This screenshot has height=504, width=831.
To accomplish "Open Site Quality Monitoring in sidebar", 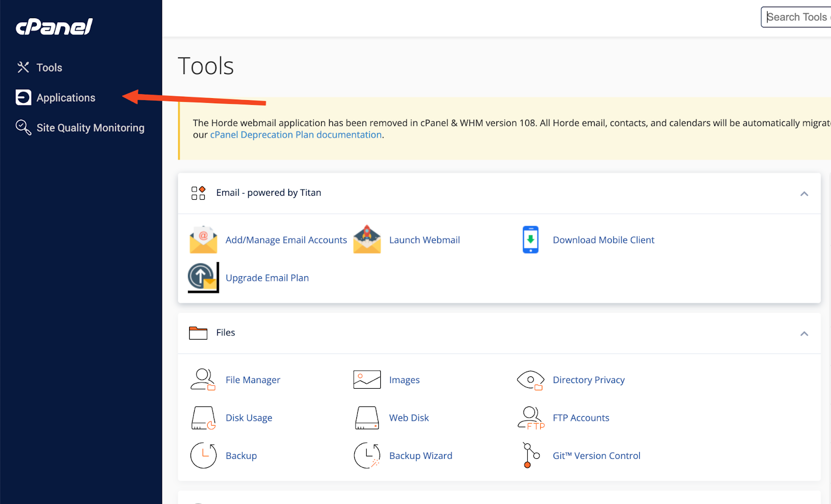I will coord(90,128).
